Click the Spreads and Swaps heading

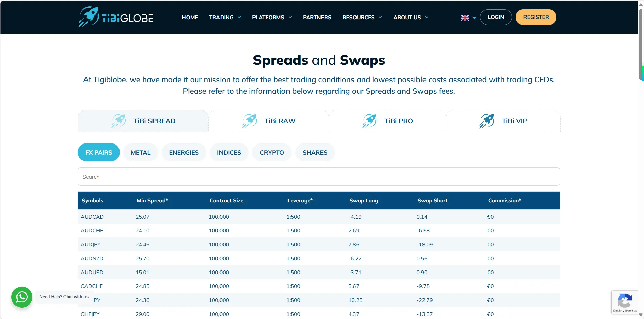(x=319, y=60)
